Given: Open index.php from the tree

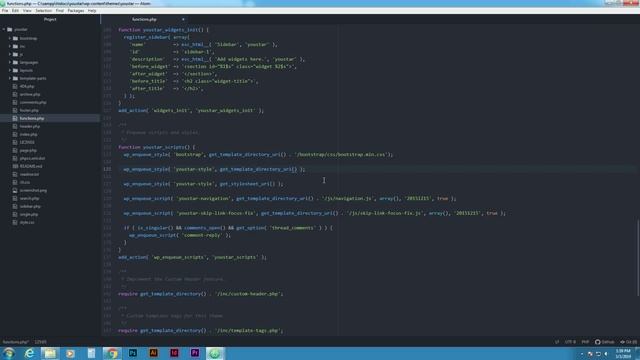Looking at the screenshot, I should (x=29, y=134).
